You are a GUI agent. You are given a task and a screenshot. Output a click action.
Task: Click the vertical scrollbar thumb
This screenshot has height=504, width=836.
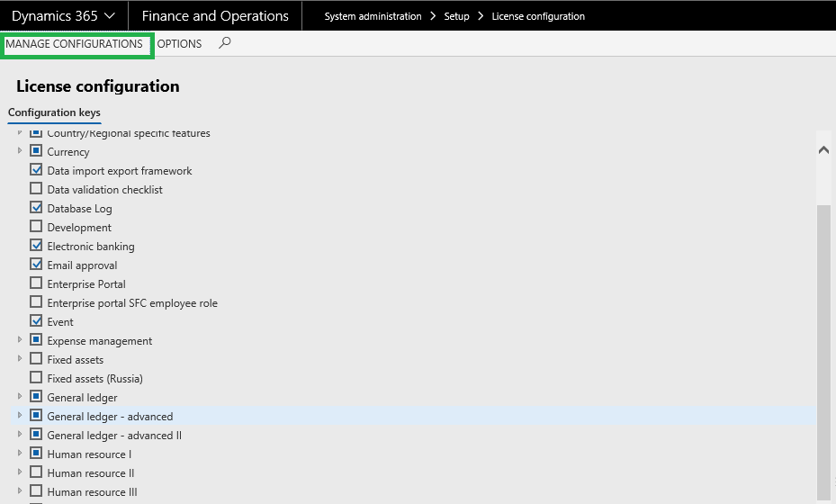(823, 351)
